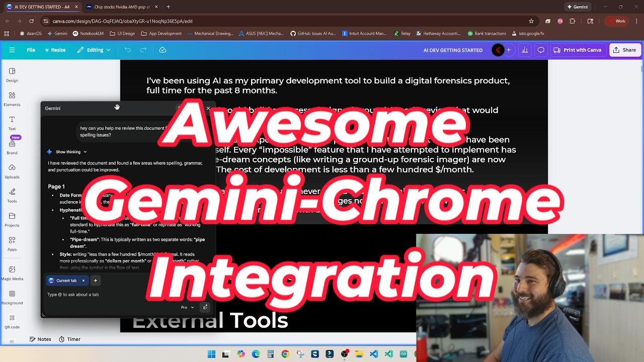644x362 pixels.
Task: Click the Redo arrow in Canva toolbar
Action: pos(143,50)
